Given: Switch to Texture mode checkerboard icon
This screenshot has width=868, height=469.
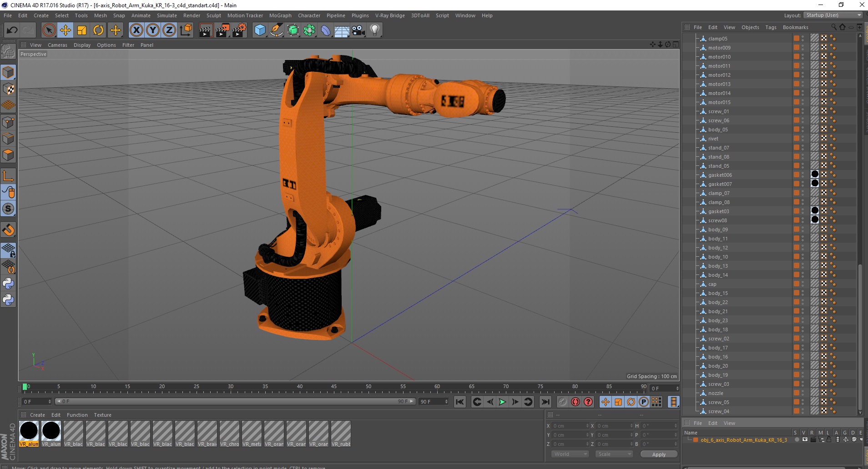Looking at the screenshot, I should 8,89.
